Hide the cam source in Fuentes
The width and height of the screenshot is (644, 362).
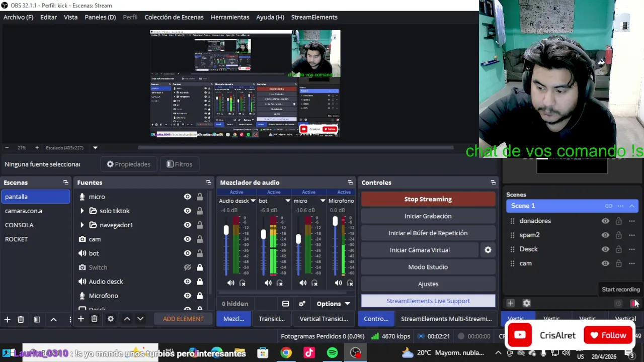pos(187,239)
